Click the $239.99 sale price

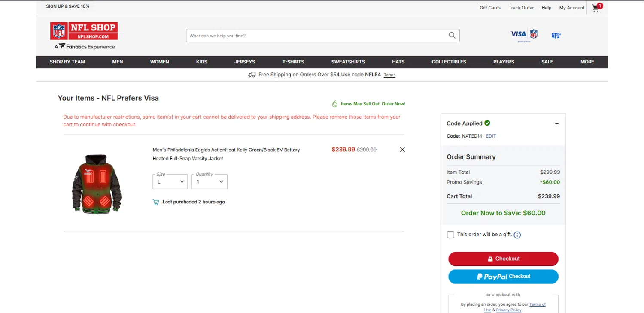coord(343,150)
